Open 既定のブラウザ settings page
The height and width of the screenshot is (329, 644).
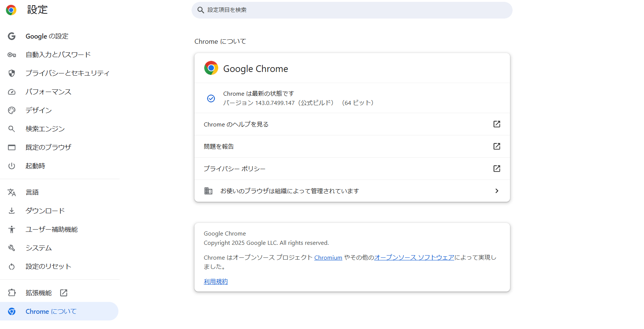tap(48, 148)
